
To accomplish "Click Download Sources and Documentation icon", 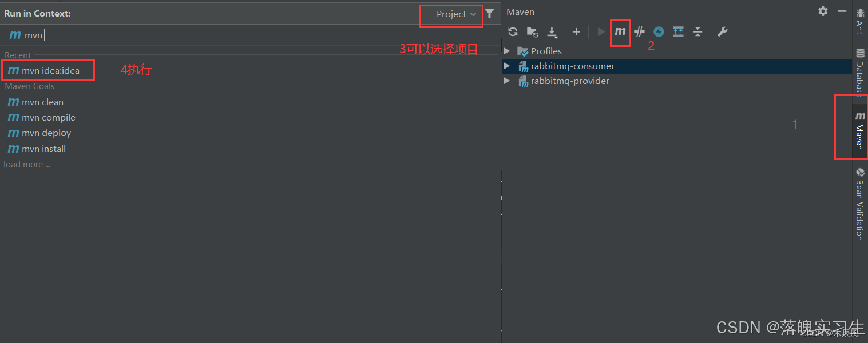I will (552, 32).
